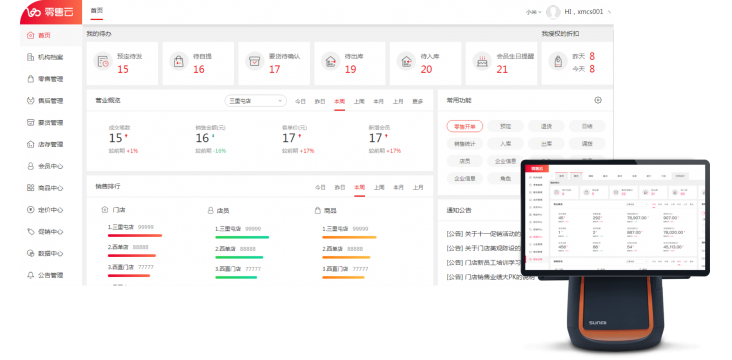Click the 待自提 shopping bag icon
The height and width of the screenshot is (360, 732).
179,61
